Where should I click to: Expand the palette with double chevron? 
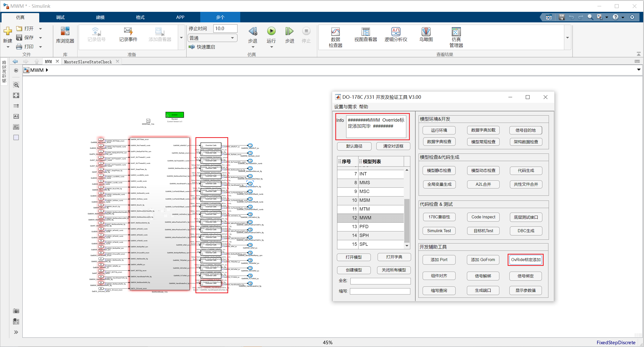tap(16, 332)
